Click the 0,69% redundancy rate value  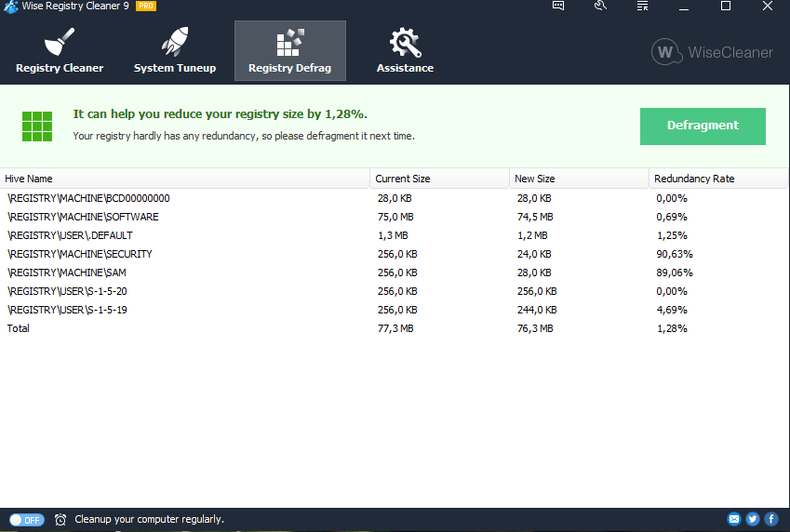(672, 217)
